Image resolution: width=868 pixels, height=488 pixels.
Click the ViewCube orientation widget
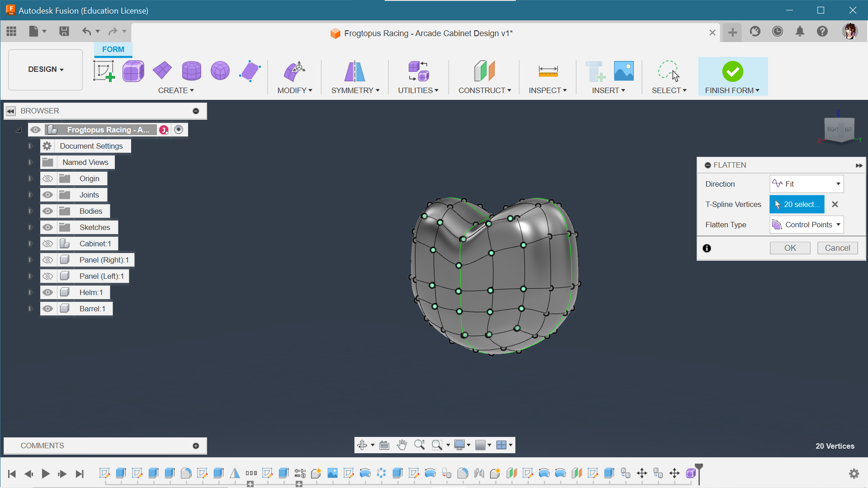[x=840, y=129]
